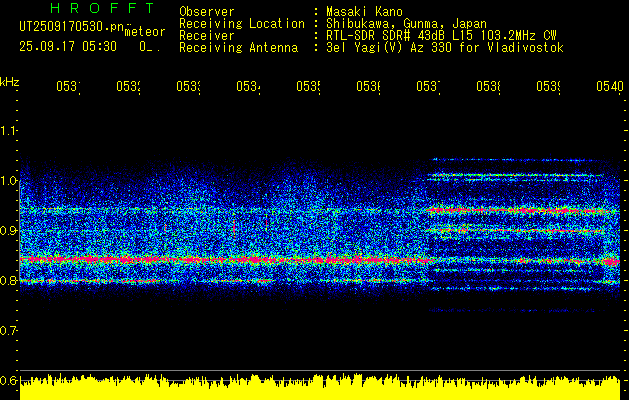Screen dimensions: 629x400
Task: Click the 0.7 frequency axis label
Action: [x=8, y=330]
